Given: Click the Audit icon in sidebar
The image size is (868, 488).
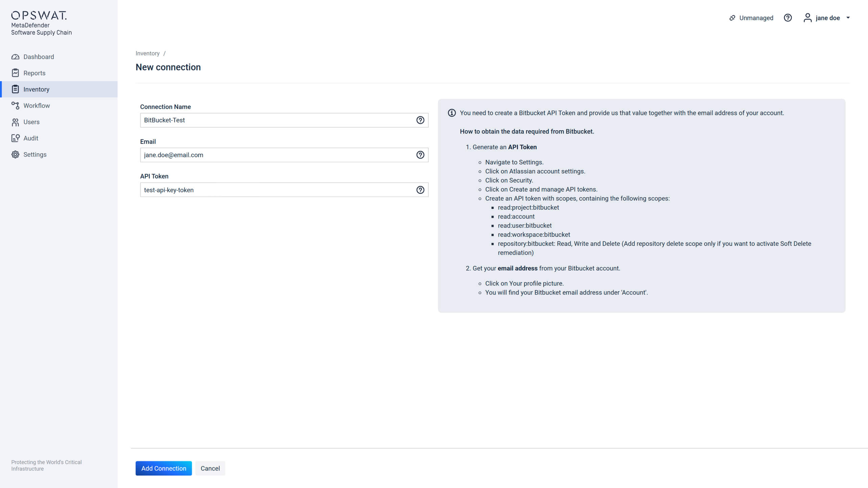Looking at the screenshot, I should point(15,138).
